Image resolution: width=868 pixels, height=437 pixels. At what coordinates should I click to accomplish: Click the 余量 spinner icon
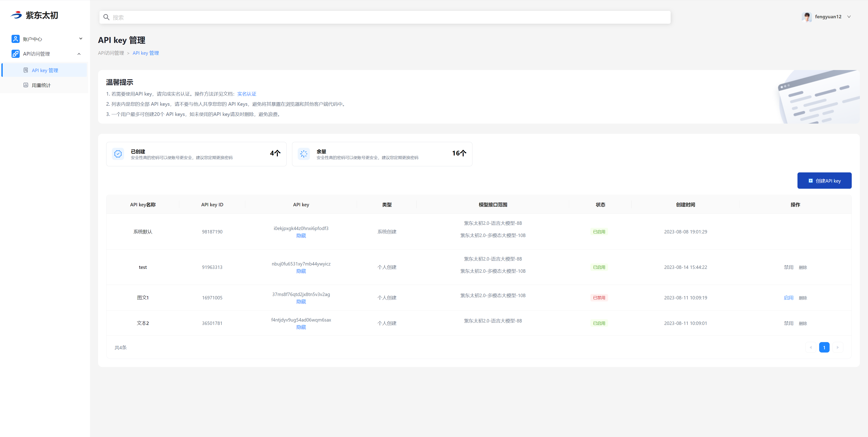304,154
